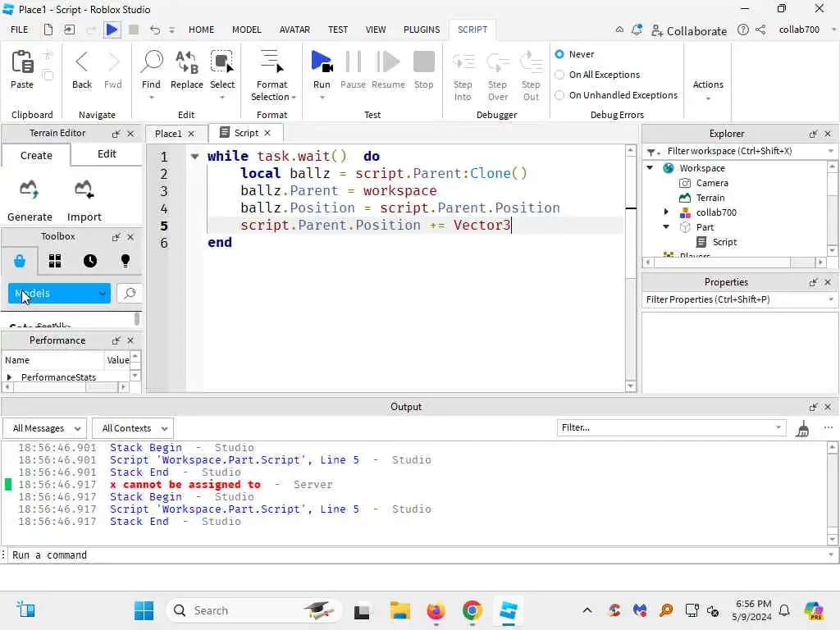840x630 pixels.
Task: Select On All Exceptions option
Action: (559, 75)
